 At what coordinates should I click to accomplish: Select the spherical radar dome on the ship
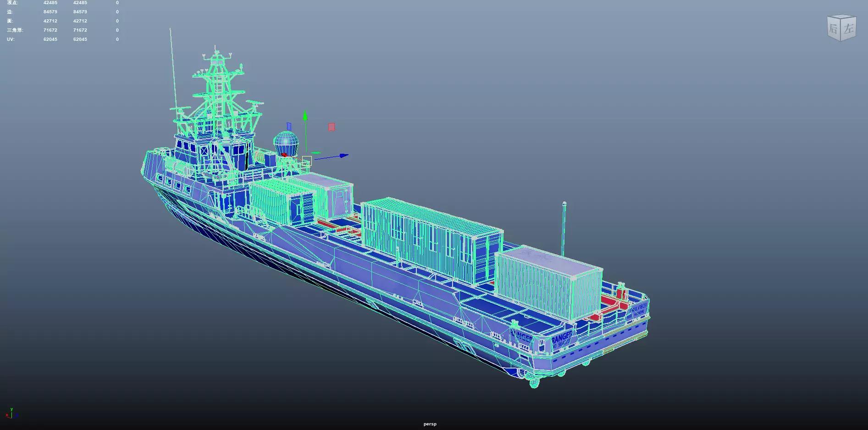tap(286, 143)
